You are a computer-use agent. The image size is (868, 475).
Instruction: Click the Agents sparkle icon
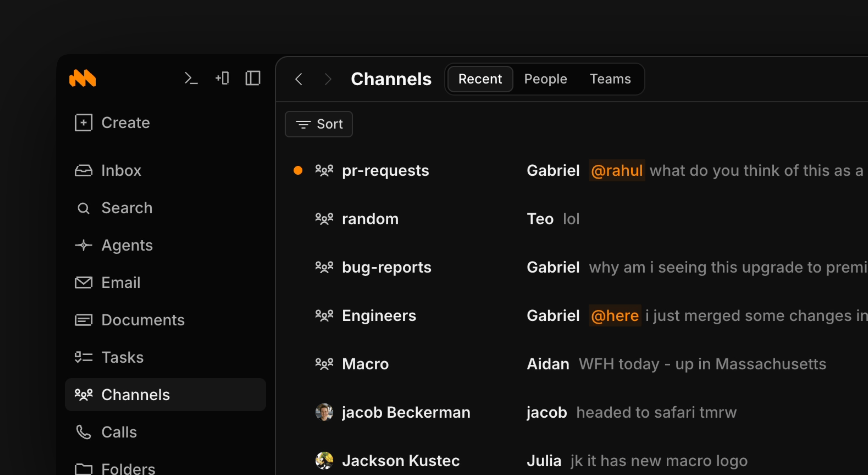pyautogui.click(x=83, y=245)
